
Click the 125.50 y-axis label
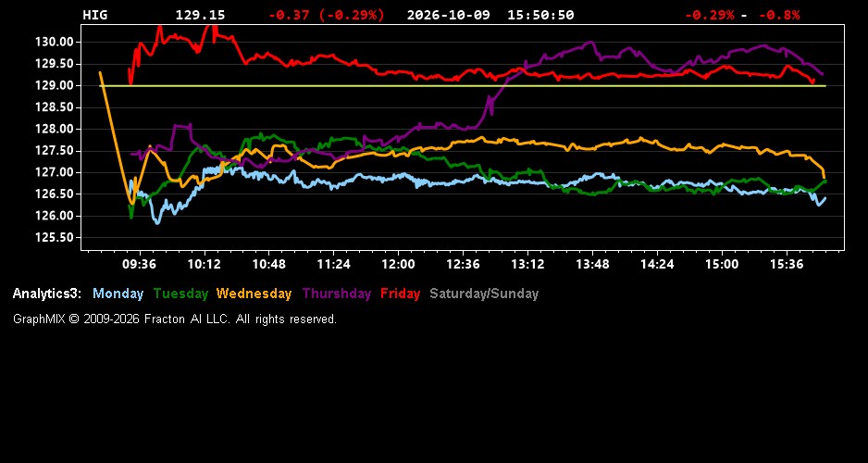55,238
